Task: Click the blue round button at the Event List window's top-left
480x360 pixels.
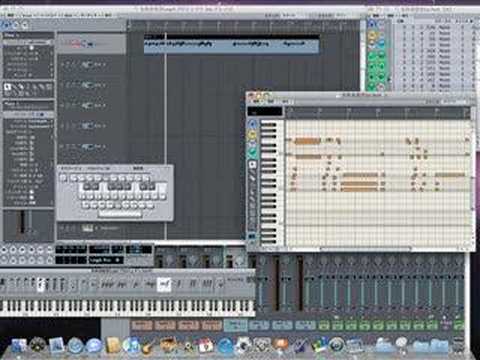Action: pyautogui.click(x=372, y=23)
